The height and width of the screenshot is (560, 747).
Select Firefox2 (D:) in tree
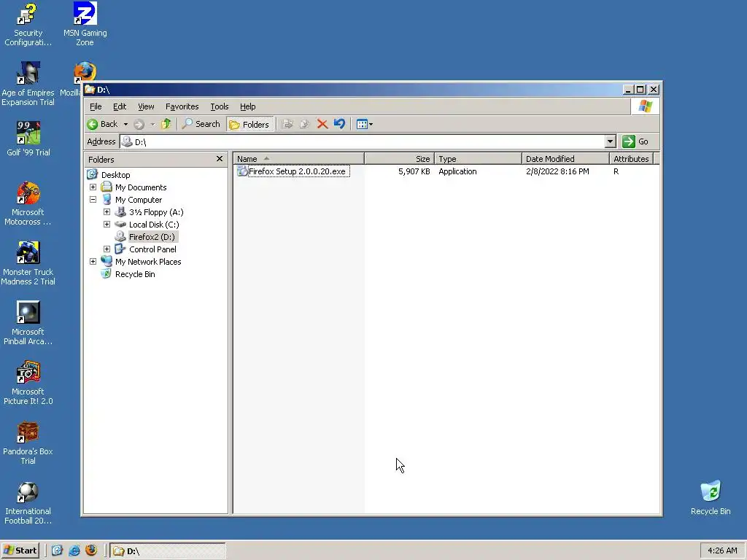pyautogui.click(x=152, y=237)
